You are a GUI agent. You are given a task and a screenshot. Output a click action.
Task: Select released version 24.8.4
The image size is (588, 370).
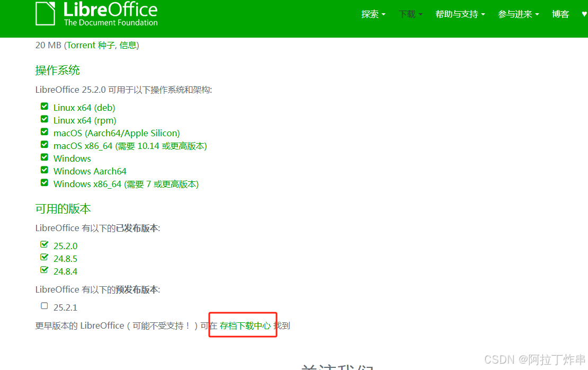65,272
